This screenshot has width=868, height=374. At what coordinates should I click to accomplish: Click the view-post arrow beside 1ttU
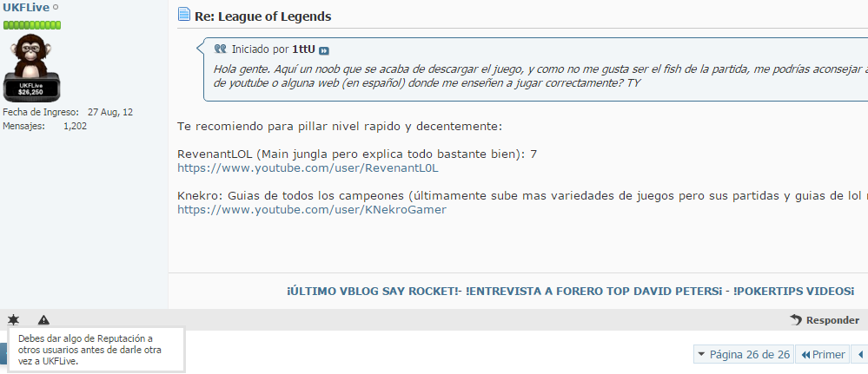point(324,51)
